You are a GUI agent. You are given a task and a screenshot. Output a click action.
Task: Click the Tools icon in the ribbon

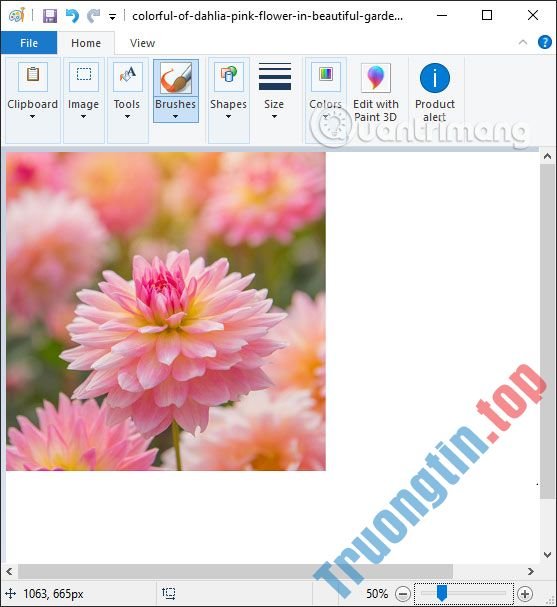click(x=127, y=76)
